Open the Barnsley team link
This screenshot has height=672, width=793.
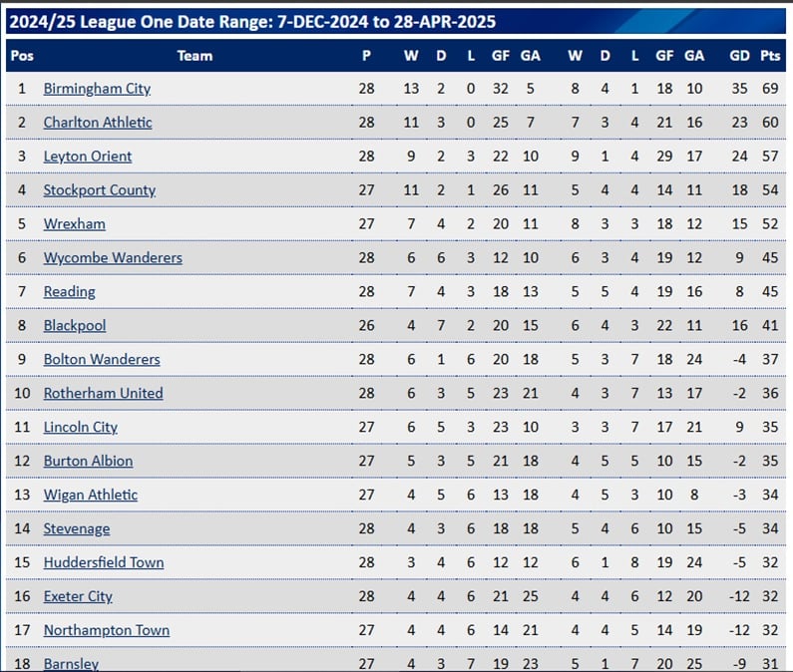71,663
